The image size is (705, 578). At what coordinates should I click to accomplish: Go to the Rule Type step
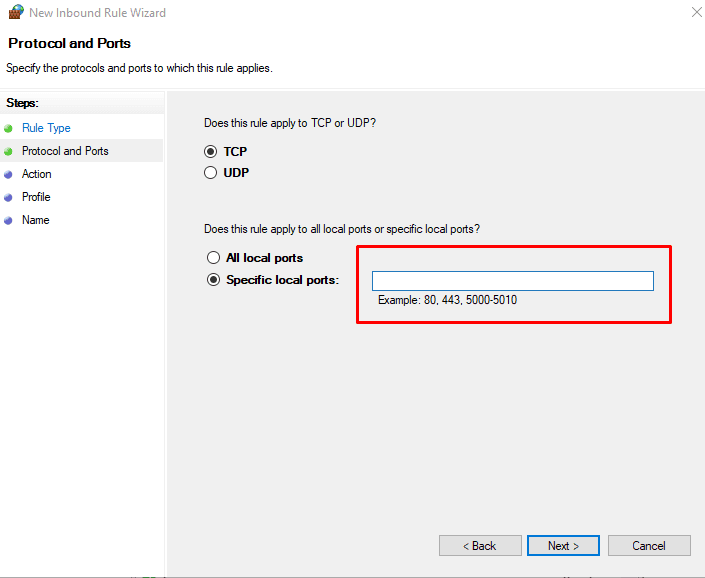(x=46, y=128)
